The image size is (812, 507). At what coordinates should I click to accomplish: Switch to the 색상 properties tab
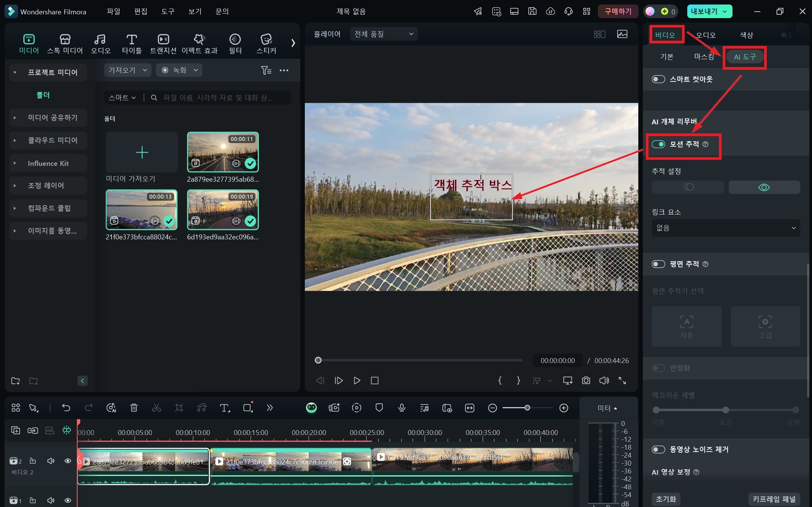(746, 35)
